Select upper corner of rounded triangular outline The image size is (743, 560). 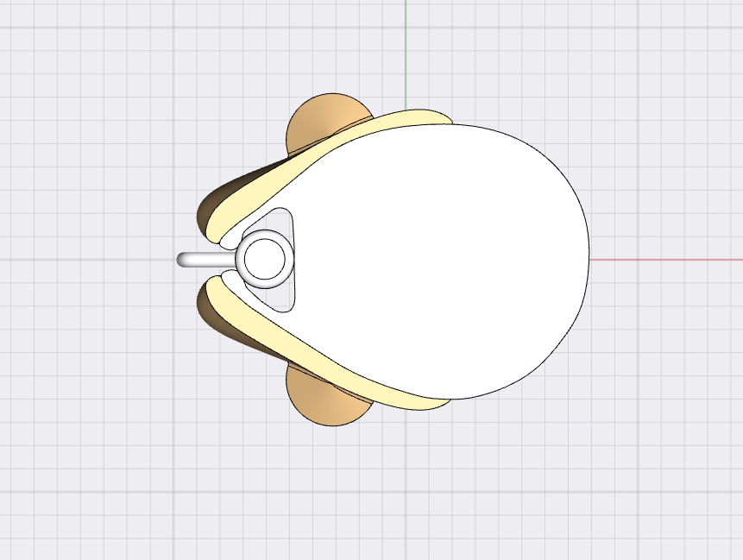point(283,213)
